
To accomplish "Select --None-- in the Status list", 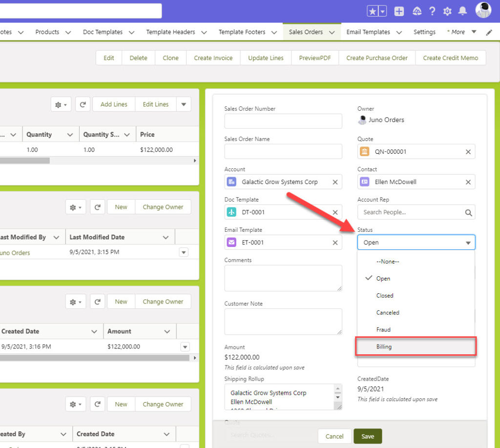I will click(416, 262).
